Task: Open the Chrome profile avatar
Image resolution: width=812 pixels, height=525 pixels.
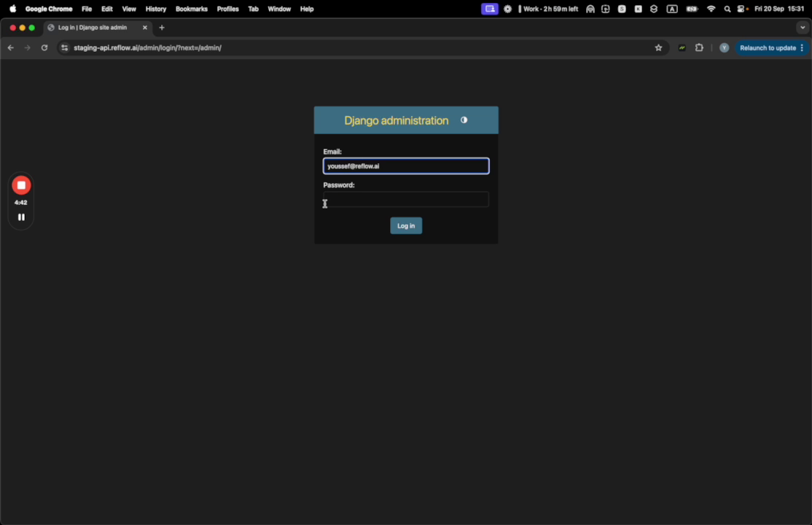Action: pos(724,47)
